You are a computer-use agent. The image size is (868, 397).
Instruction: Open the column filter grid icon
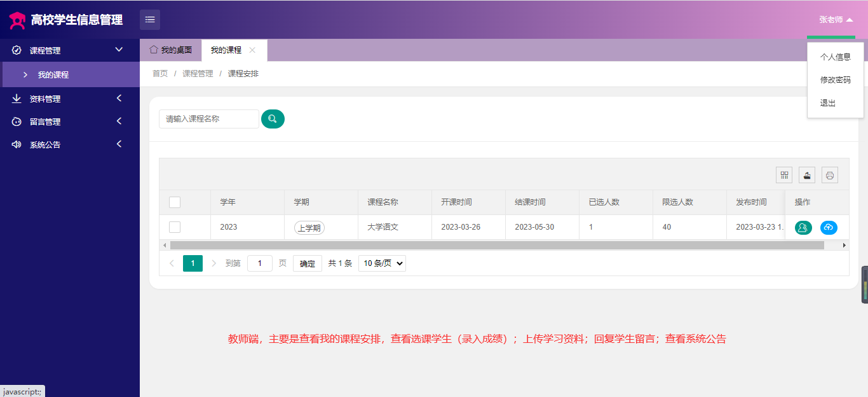784,175
